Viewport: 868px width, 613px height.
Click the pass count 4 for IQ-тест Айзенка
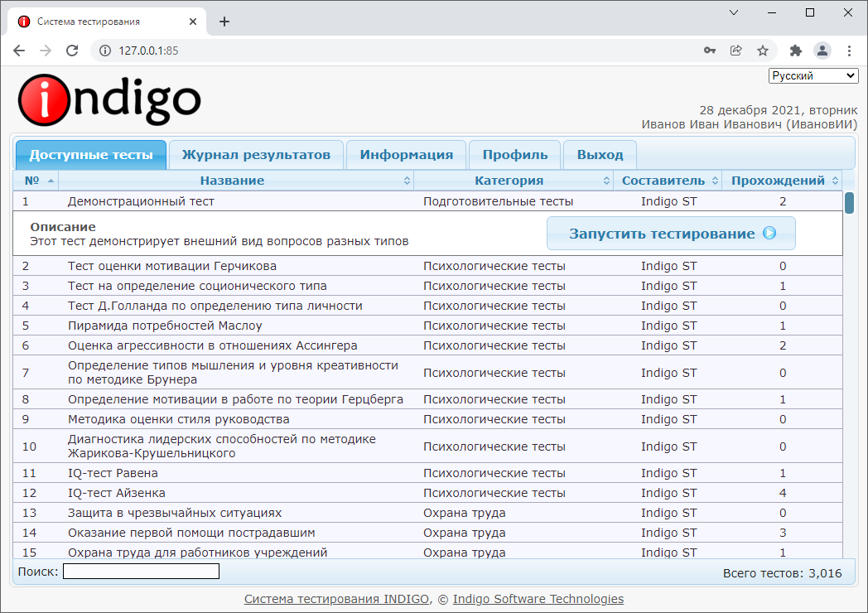coord(783,493)
